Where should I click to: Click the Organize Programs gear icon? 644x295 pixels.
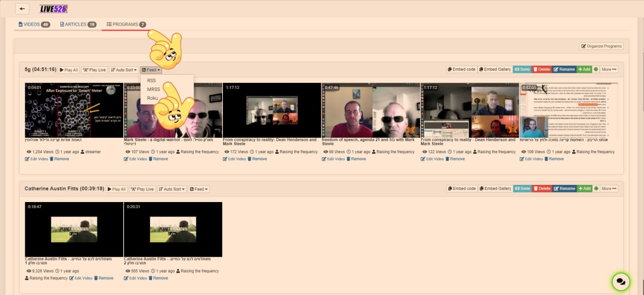coord(584,46)
